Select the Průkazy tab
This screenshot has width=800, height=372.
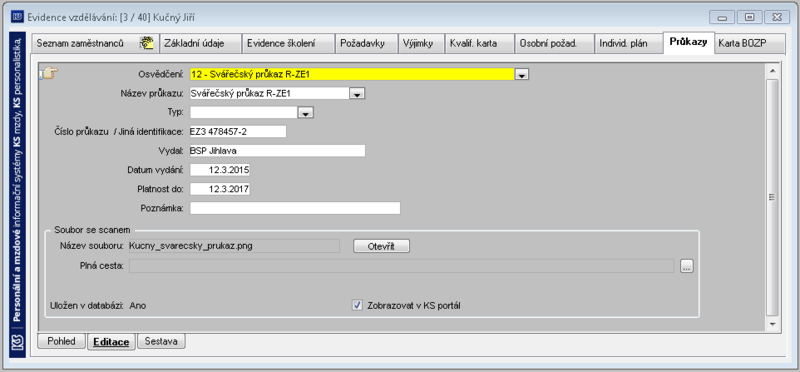click(x=688, y=42)
